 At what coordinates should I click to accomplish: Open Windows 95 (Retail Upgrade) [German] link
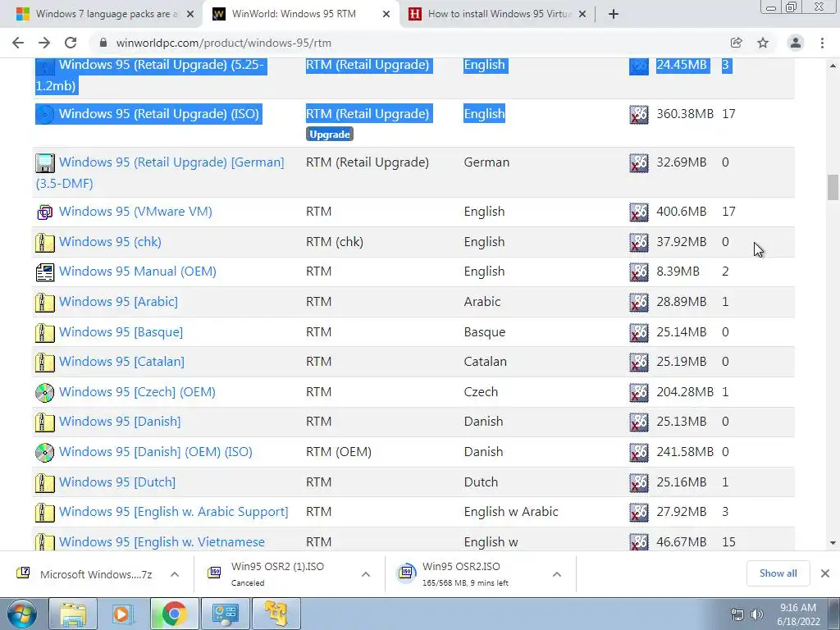160,172
